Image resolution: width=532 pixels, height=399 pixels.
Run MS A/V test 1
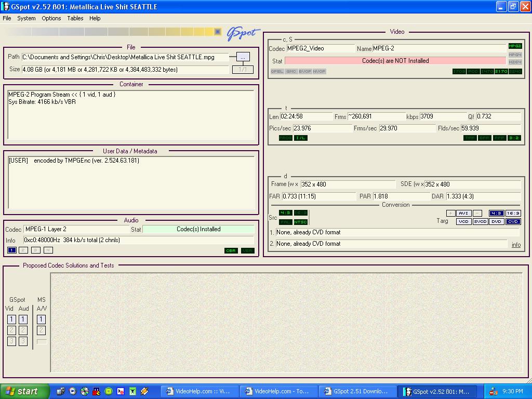tap(41, 320)
